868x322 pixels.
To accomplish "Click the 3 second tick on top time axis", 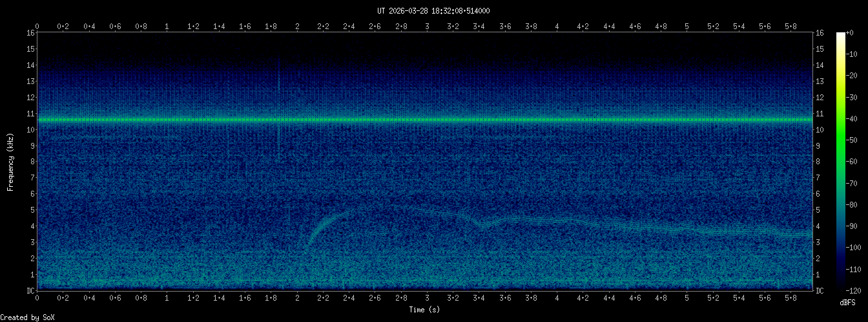I will point(427,27).
